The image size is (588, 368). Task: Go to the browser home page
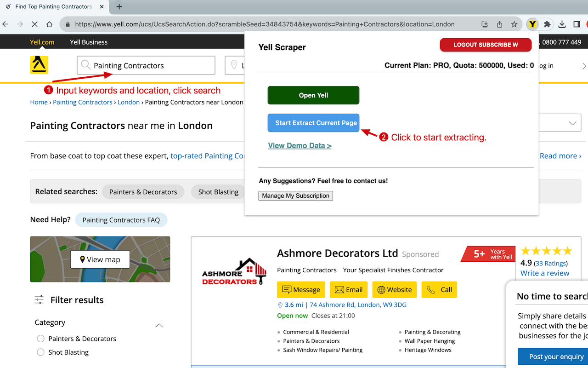coord(49,24)
